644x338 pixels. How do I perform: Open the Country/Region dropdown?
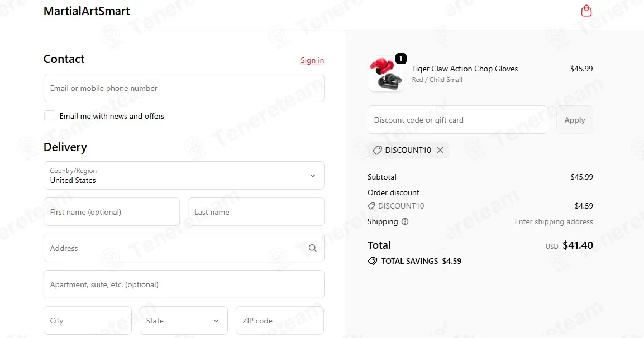pyautogui.click(x=184, y=176)
